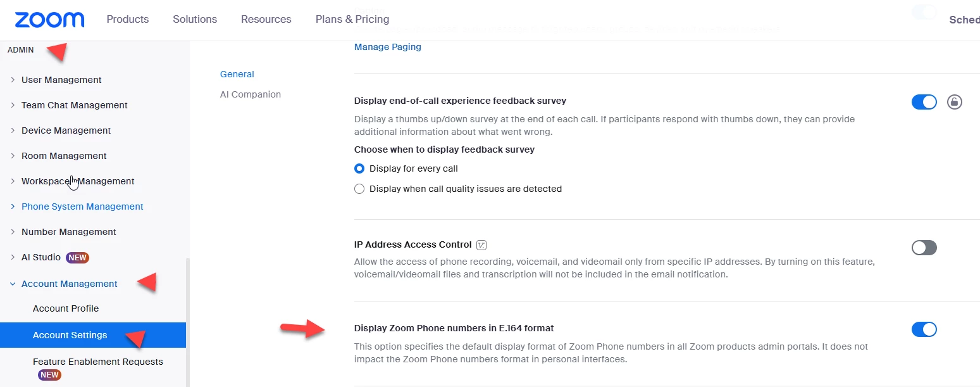This screenshot has height=387, width=980.
Task: Open Plans & Pricing page
Action: coord(352,19)
